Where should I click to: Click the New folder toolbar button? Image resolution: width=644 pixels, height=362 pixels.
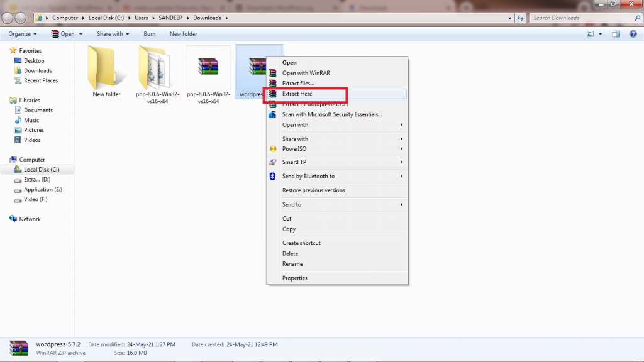(183, 34)
